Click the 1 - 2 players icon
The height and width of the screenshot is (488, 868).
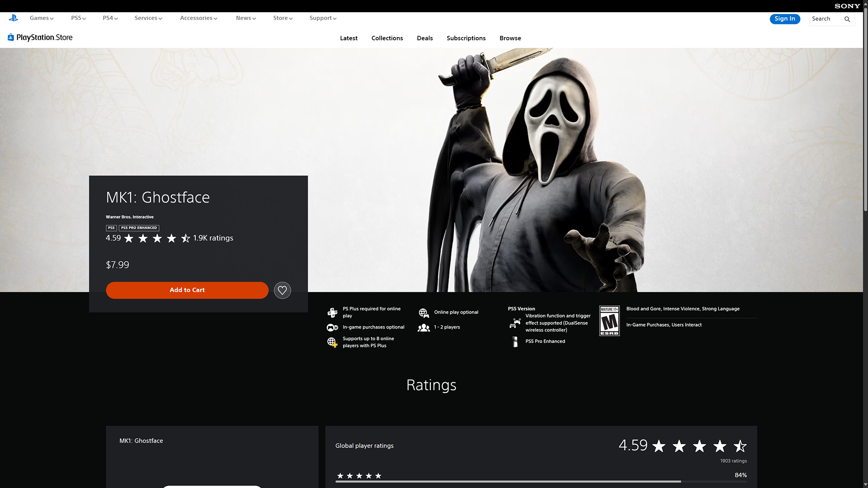tap(424, 327)
